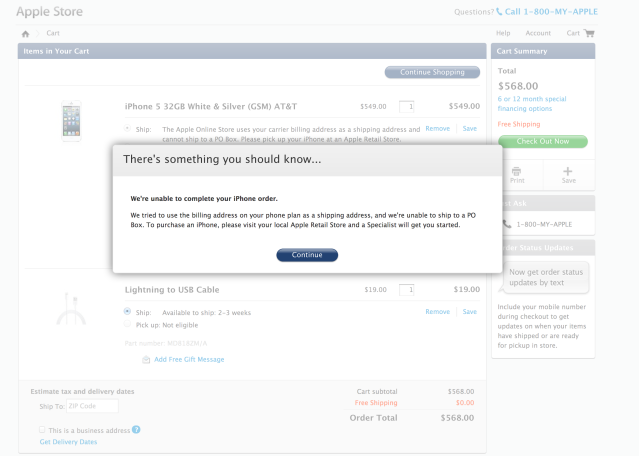
Task: Open 6 or 12 month special financing options
Action: point(532,104)
